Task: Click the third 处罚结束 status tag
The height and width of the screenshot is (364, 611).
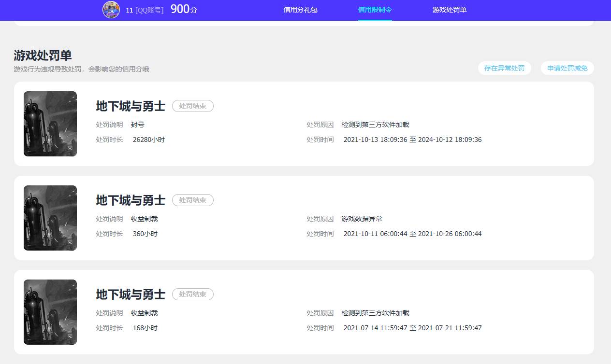Action: click(192, 294)
